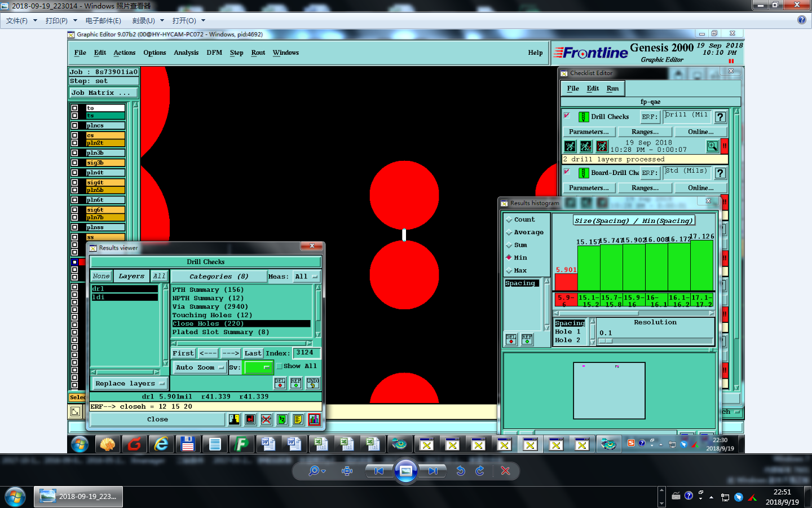Click the help question mark for Drill Checks
Screen dimensions: 812x508
coord(720,117)
